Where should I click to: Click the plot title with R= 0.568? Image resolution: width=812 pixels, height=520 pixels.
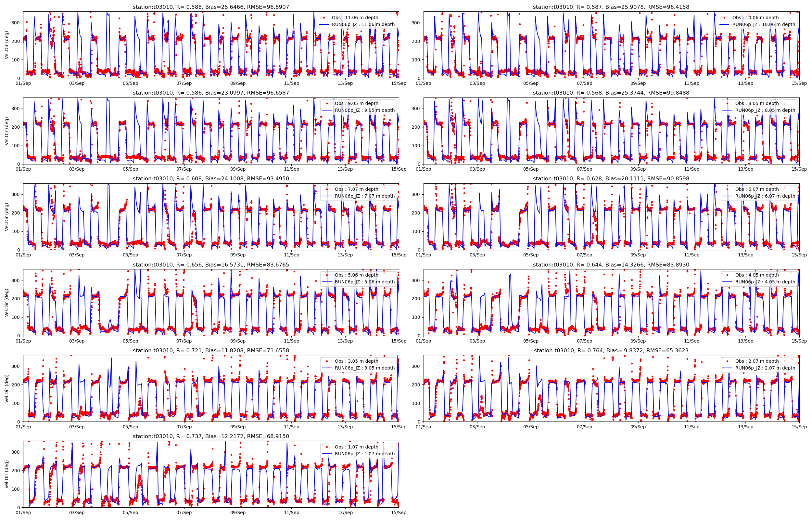click(x=611, y=93)
